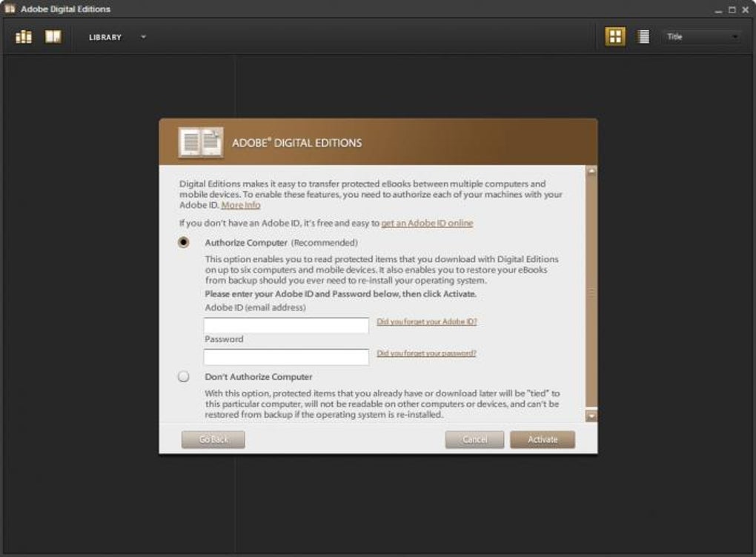Cancel the authorization dialog
This screenshot has height=557, width=756.
click(x=474, y=438)
